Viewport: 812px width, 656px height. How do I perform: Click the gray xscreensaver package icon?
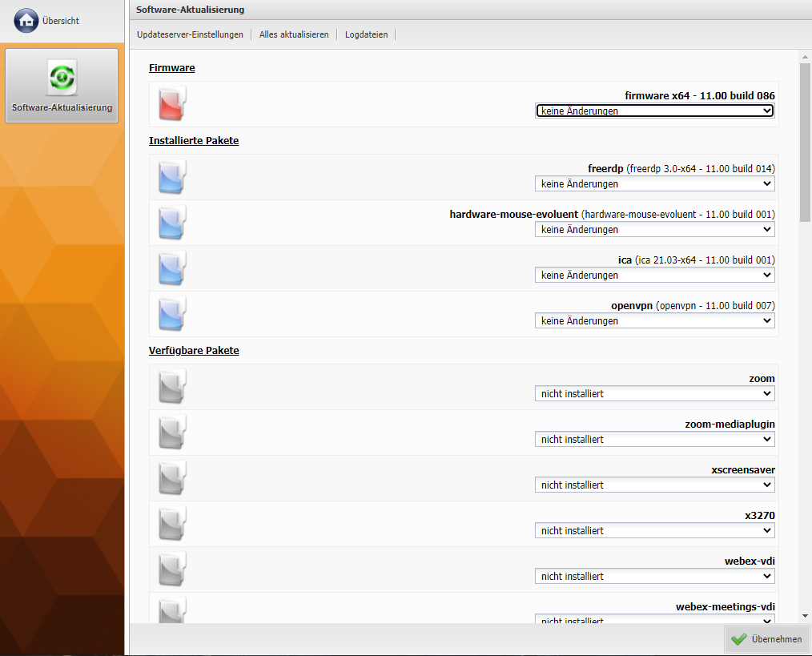[x=172, y=478]
